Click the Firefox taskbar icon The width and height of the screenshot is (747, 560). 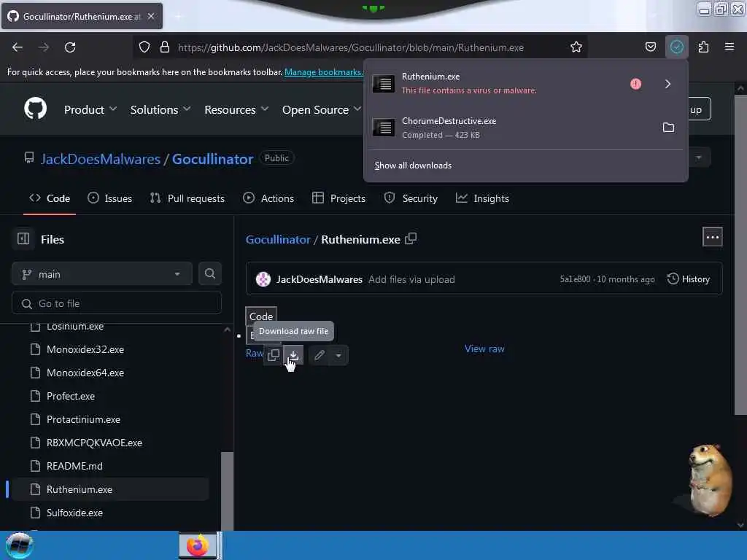(x=198, y=545)
